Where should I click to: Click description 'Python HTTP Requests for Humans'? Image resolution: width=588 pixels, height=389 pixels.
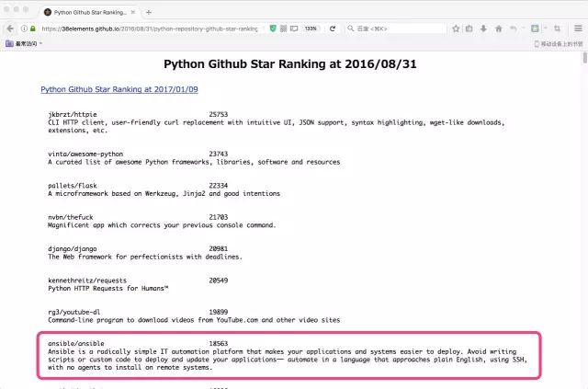tap(108, 289)
